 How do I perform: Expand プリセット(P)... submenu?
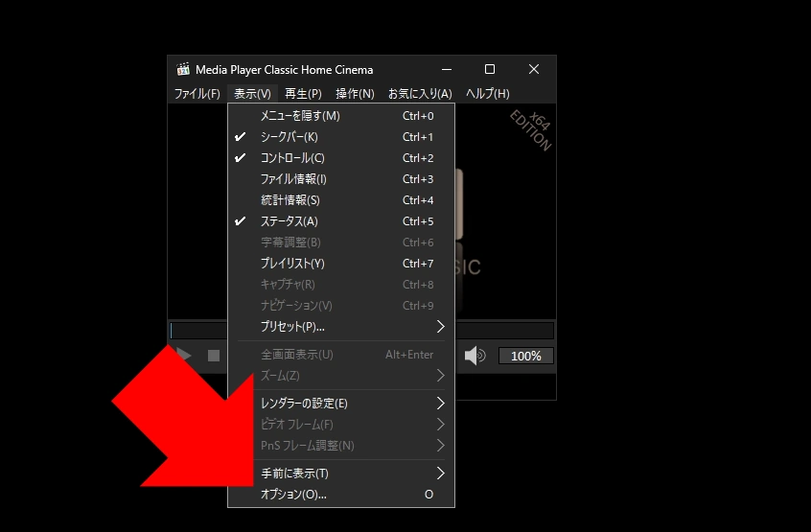[x=341, y=327]
